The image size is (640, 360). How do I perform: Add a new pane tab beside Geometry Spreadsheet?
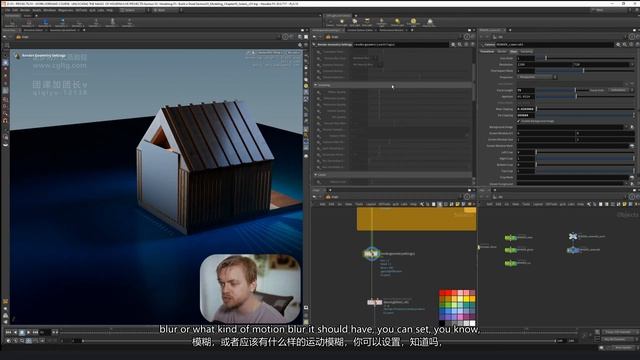click(x=84, y=30)
